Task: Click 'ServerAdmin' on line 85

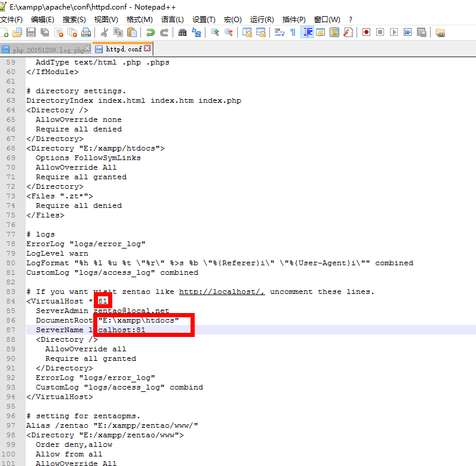Action: (x=62, y=311)
